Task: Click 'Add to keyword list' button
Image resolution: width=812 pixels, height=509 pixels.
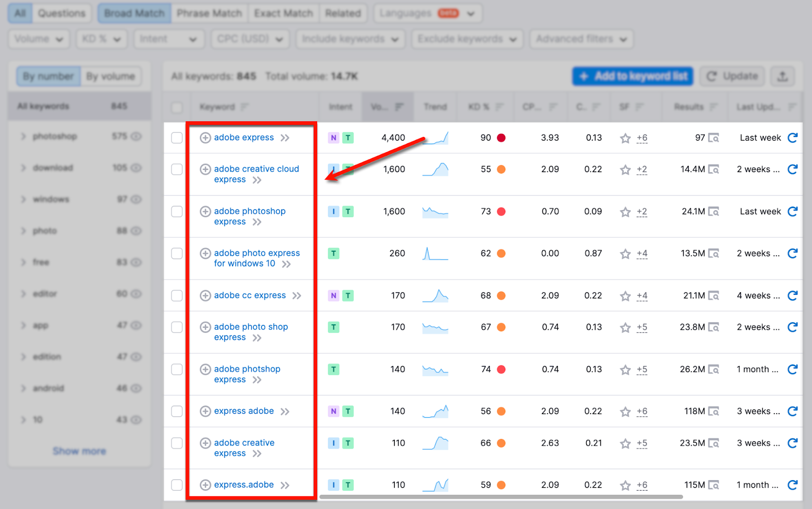Action: (x=633, y=76)
